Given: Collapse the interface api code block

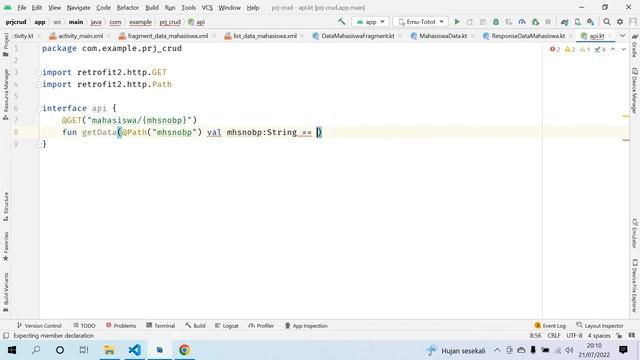Looking at the screenshot, I should point(38,108).
